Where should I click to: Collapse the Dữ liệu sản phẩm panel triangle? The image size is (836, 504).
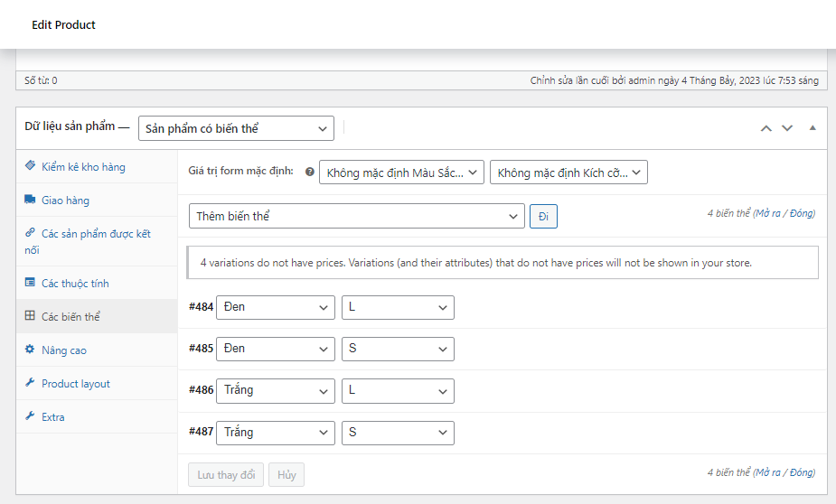click(813, 128)
